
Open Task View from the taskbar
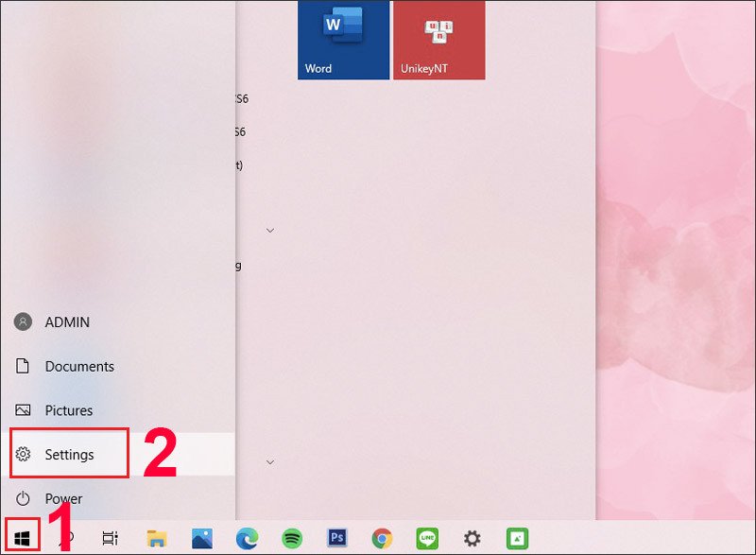111,539
